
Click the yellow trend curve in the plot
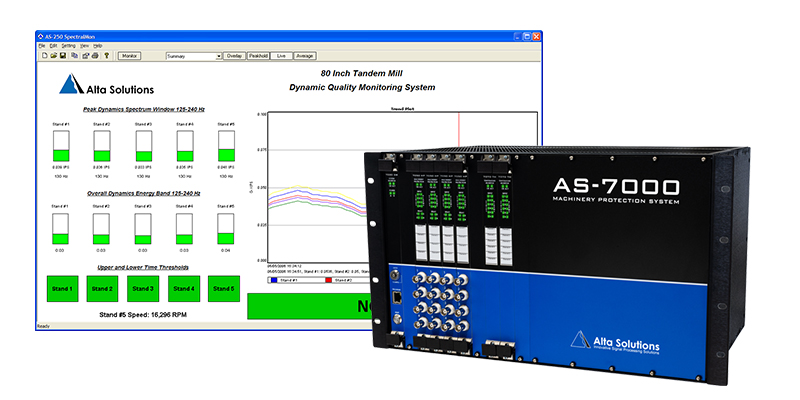tap(299, 186)
